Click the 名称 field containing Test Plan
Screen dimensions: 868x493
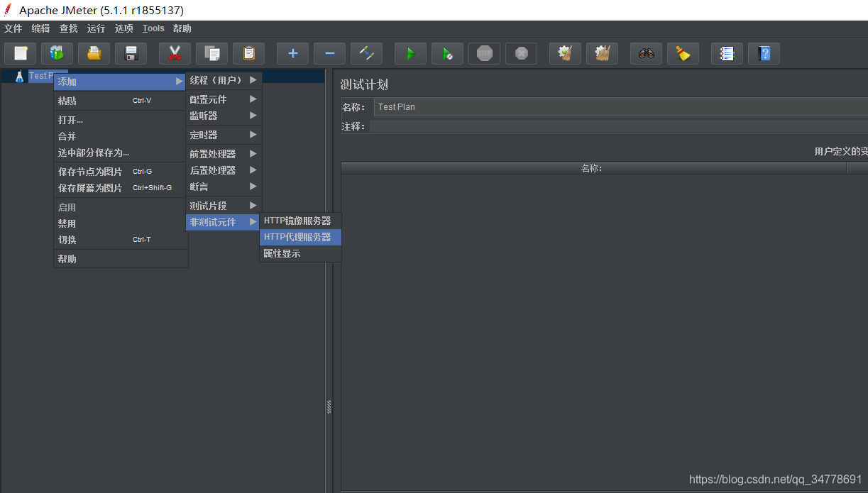[x=621, y=107]
